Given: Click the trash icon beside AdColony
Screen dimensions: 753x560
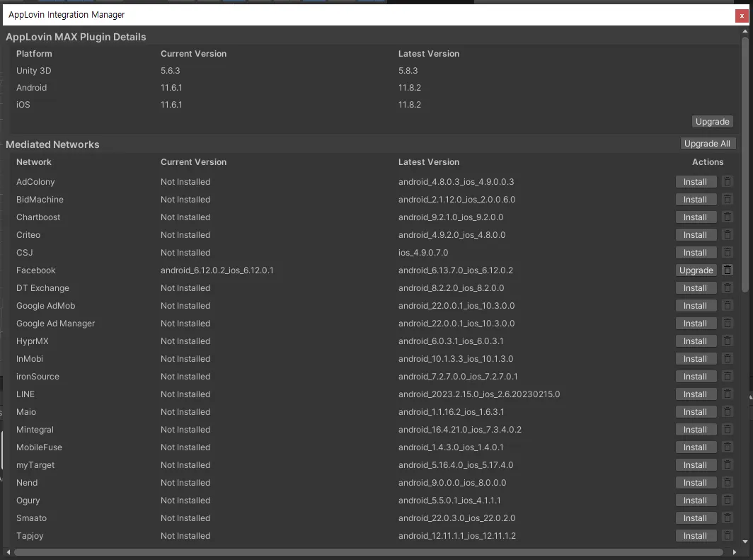Looking at the screenshot, I should [x=727, y=181].
